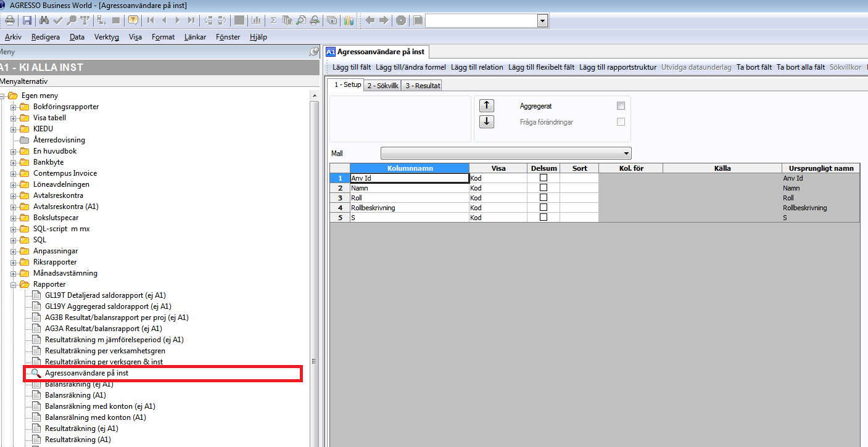Check Delsum for the S row

[544, 217]
